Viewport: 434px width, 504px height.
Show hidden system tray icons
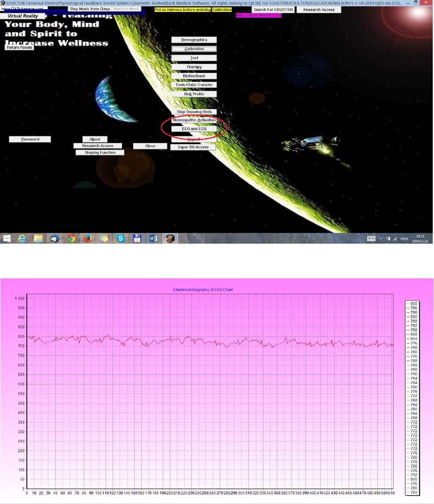click(381, 238)
